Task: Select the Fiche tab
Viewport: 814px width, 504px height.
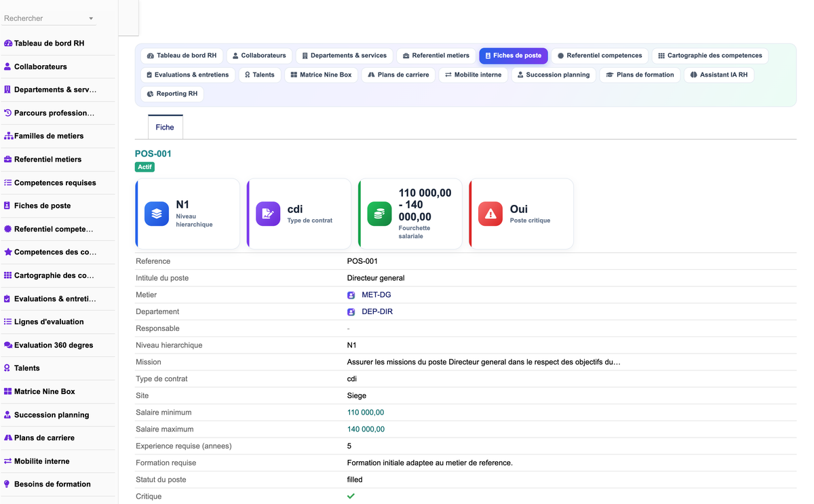Action: click(165, 127)
